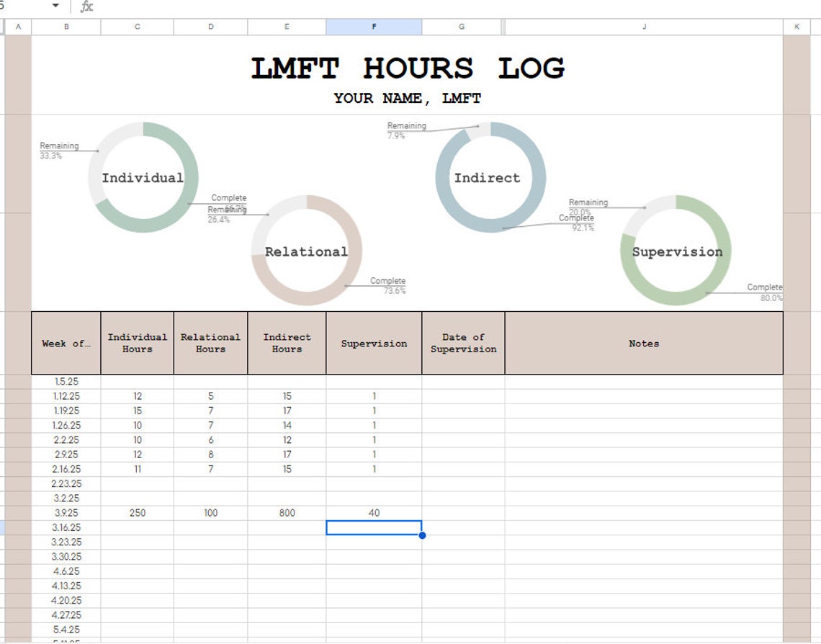
Task: Select the 800 Indirect Hours cell
Action: (x=287, y=513)
